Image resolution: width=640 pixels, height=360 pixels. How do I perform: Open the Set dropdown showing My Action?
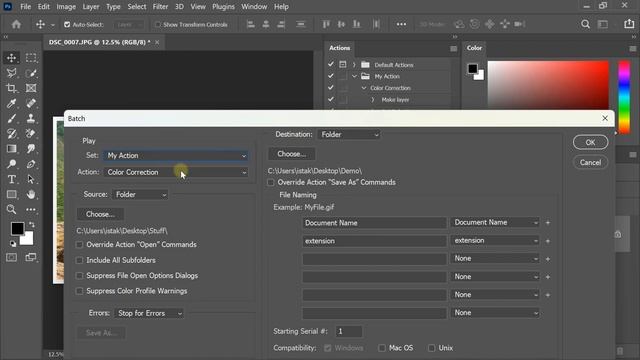176,156
